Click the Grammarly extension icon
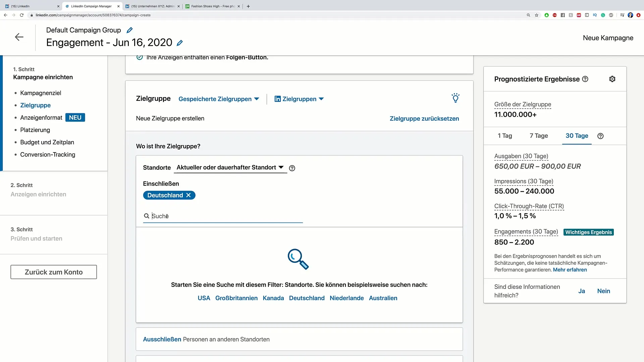Screen dimensions: 644x362 click(x=603, y=15)
